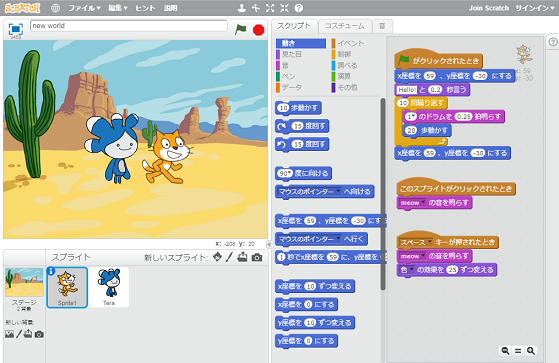This screenshot has width=559, height=363.
Task: Paint a new sprite with the brush icon
Action: click(229, 257)
